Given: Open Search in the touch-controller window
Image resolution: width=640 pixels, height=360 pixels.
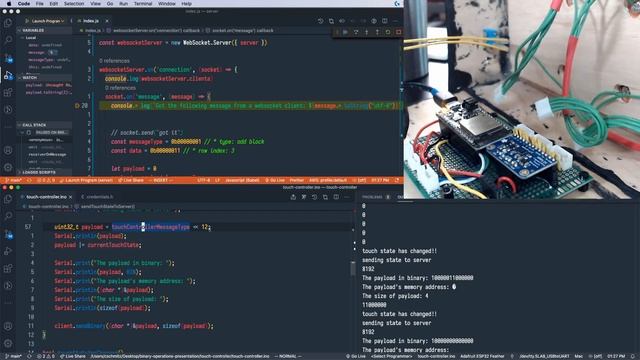Looking at the screenshot, I should click(8, 216).
